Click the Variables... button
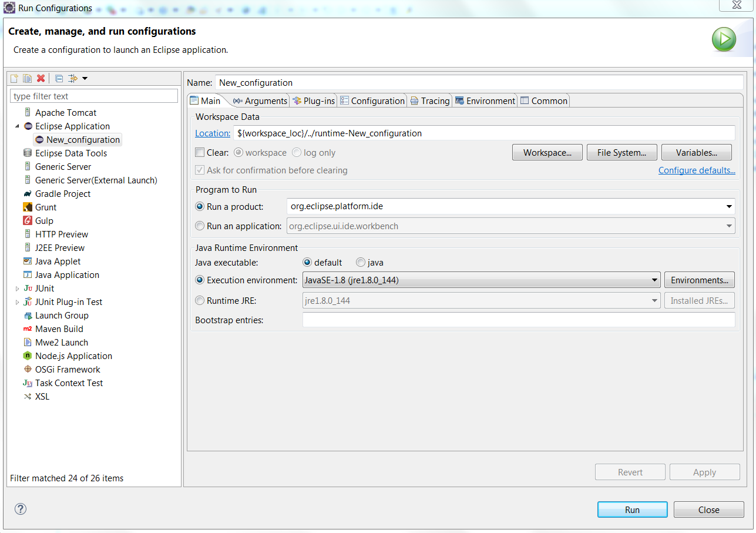Image resolution: width=756 pixels, height=533 pixels. tap(697, 152)
